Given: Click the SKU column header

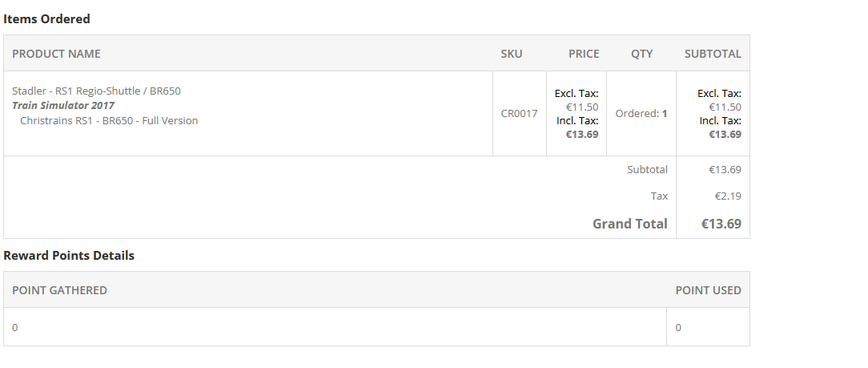Looking at the screenshot, I should pyautogui.click(x=512, y=54).
